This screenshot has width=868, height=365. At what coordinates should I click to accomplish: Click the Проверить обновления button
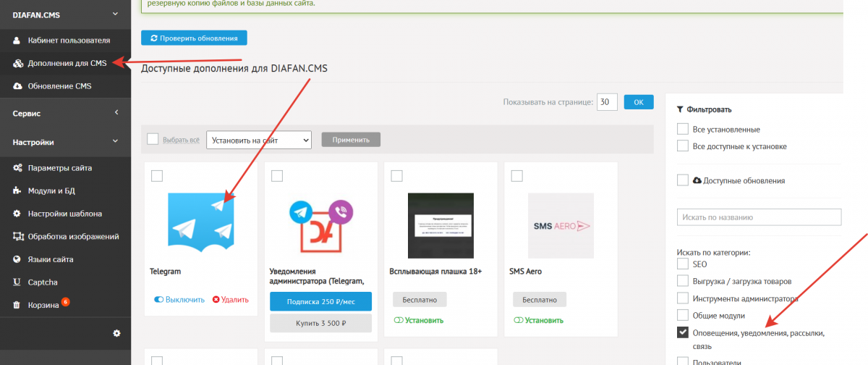pos(194,38)
